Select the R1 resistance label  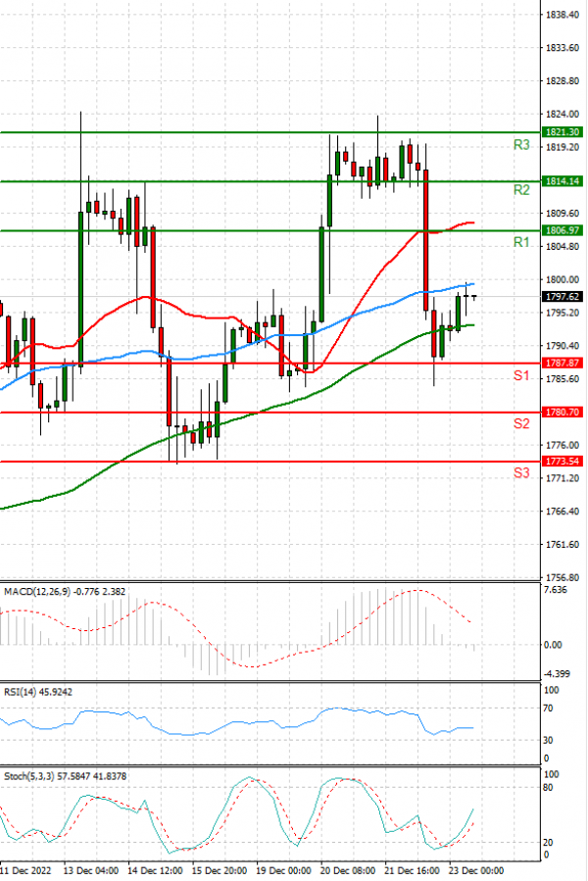click(521, 242)
